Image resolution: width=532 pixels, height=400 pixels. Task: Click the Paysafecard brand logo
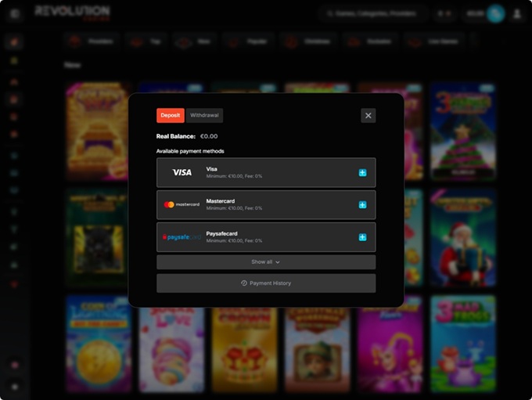point(182,236)
